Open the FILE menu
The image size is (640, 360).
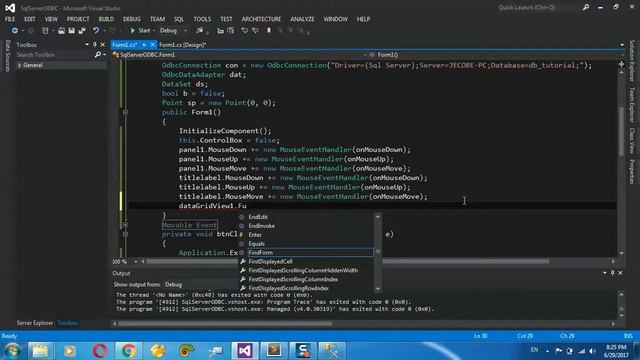point(10,19)
